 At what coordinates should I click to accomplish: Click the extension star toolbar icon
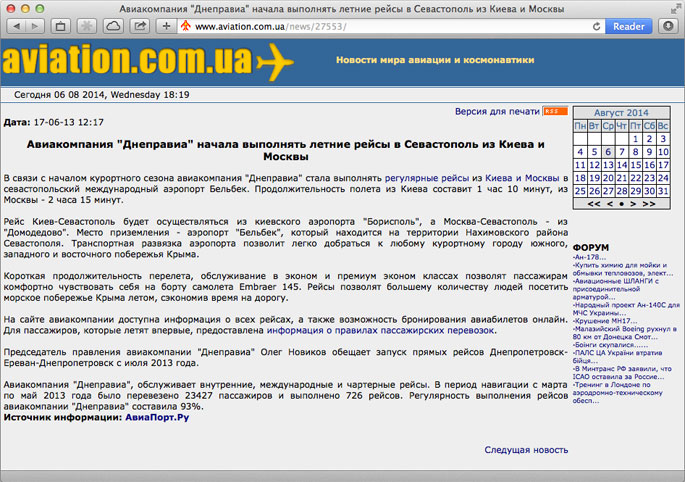[x=86, y=26]
